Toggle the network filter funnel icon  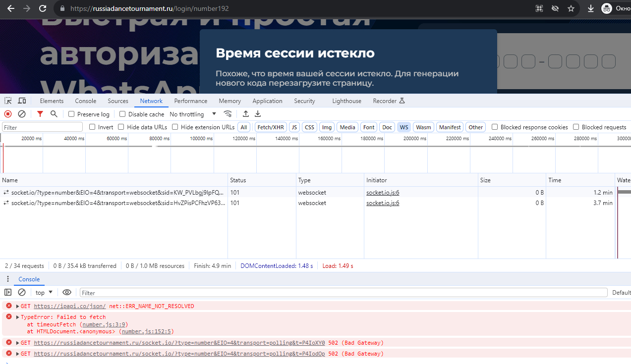[40, 114]
